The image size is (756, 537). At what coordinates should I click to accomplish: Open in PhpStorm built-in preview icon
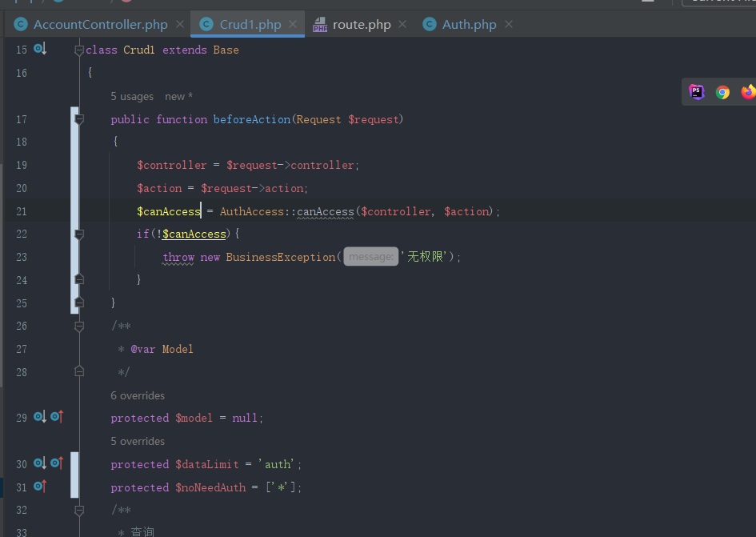pyautogui.click(x=697, y=92)
